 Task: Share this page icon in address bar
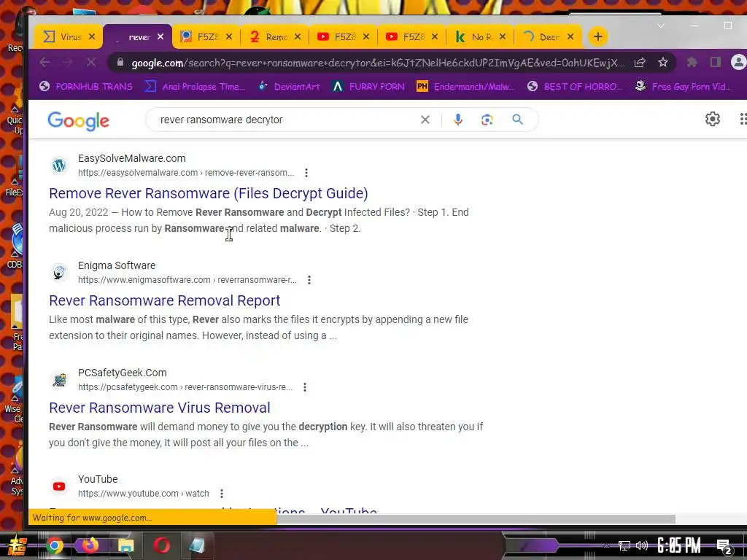(640, 63)
